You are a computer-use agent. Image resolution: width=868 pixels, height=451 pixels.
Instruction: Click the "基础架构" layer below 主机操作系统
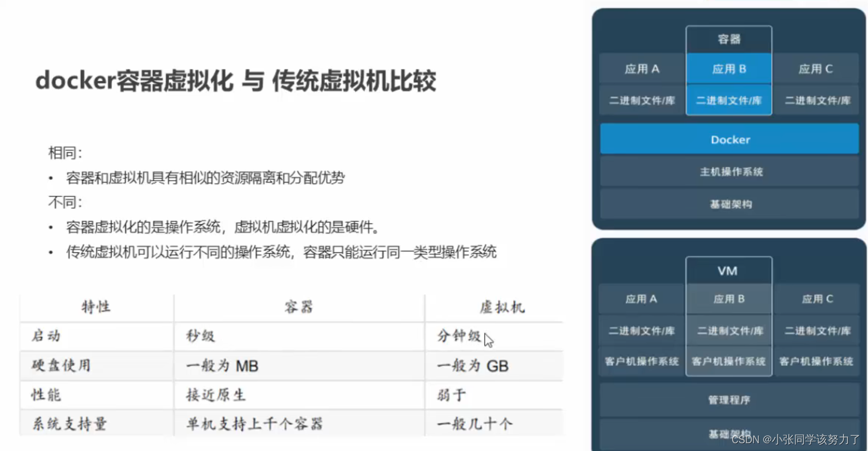(x=729, y=204)
